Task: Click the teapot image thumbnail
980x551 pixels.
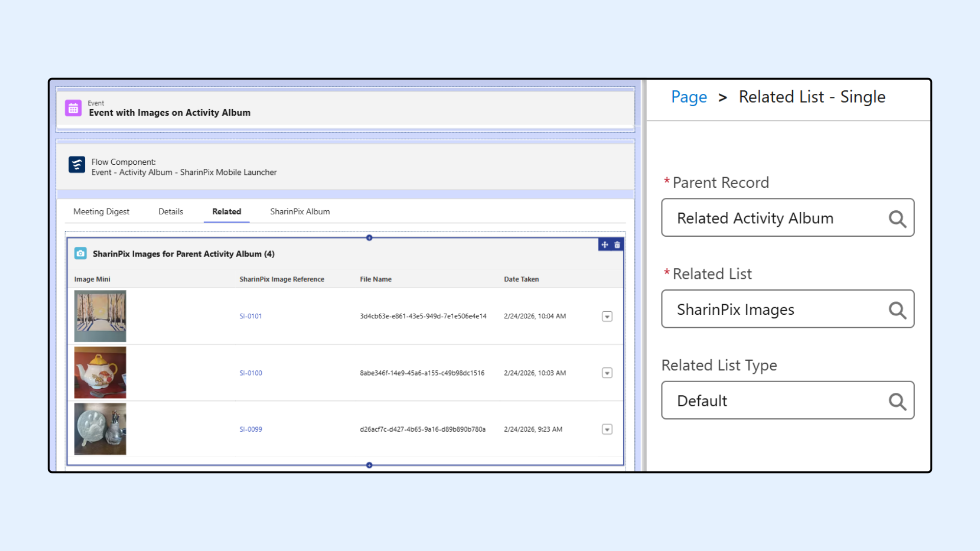Action: [x=100, y=372]
